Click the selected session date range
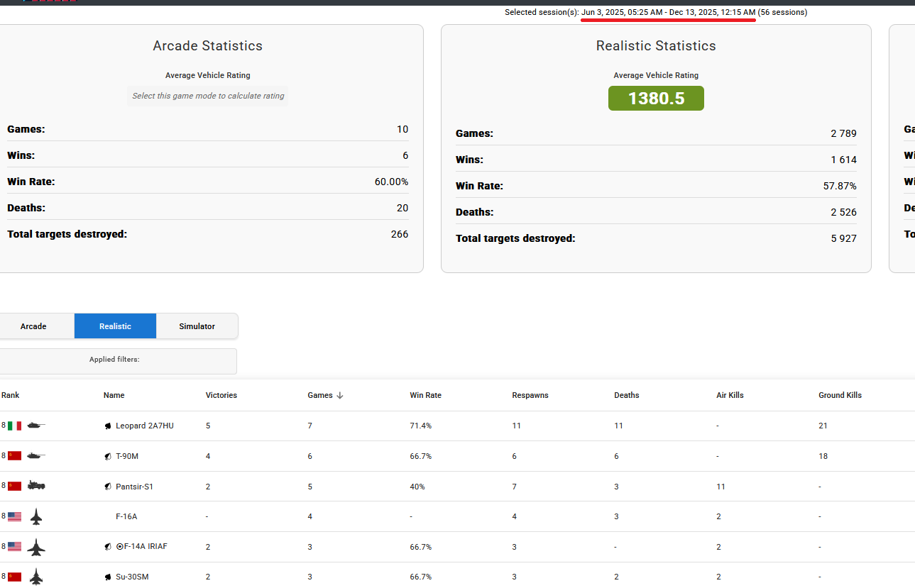The image size is (915, 588). pos(668,12)
